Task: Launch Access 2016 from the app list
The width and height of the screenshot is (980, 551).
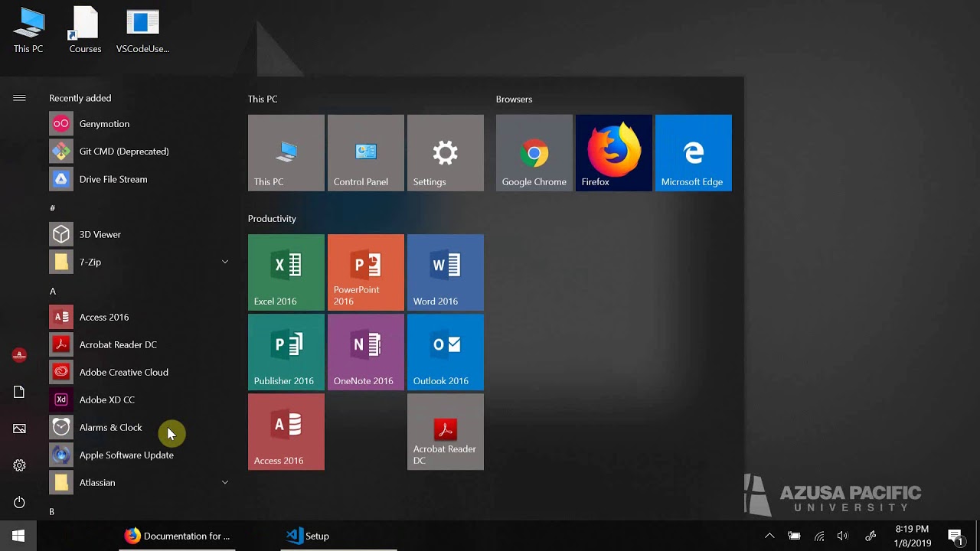Action: pos(139,317)
